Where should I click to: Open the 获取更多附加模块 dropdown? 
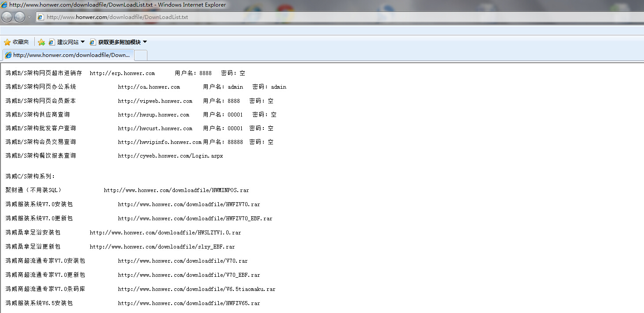pos(118,42)
